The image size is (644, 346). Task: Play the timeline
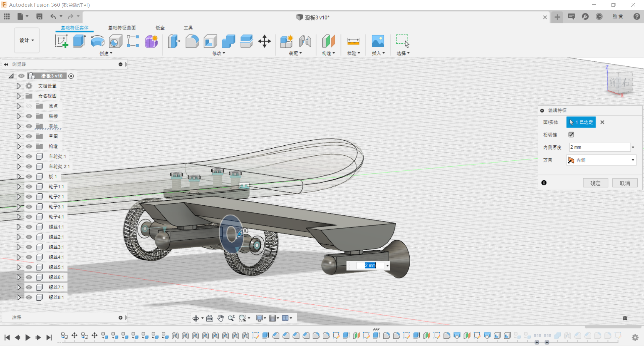28,337
